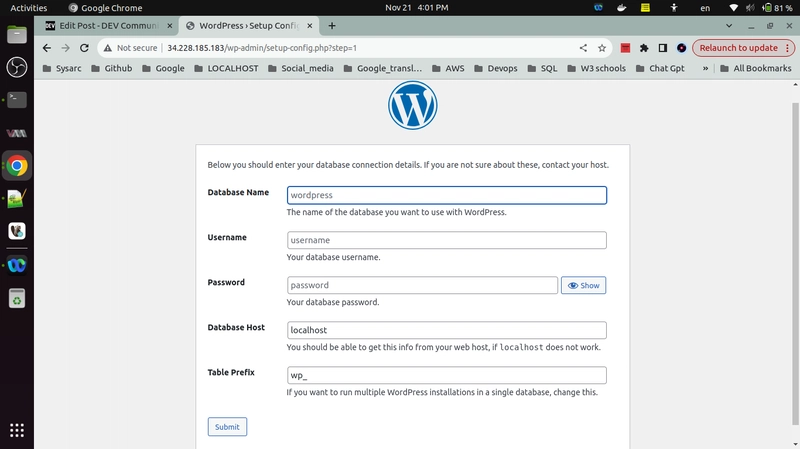Expand hidden bookmarks with double chevron
800x449 pixels.
point(705,68)
